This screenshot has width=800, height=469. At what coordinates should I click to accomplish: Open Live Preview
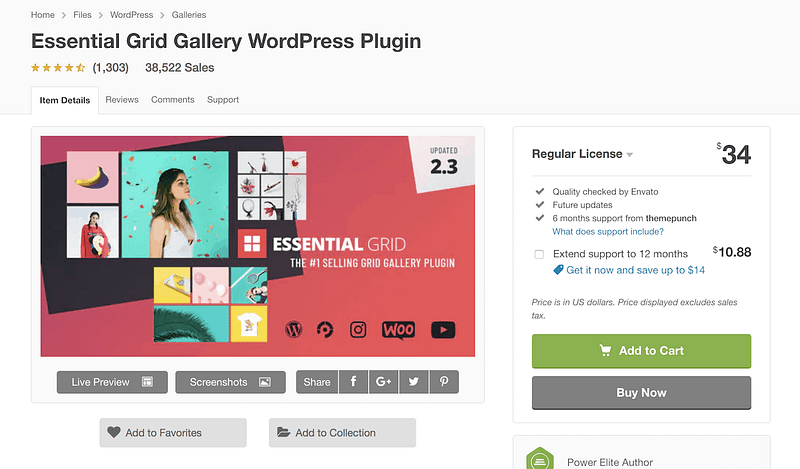112,382
